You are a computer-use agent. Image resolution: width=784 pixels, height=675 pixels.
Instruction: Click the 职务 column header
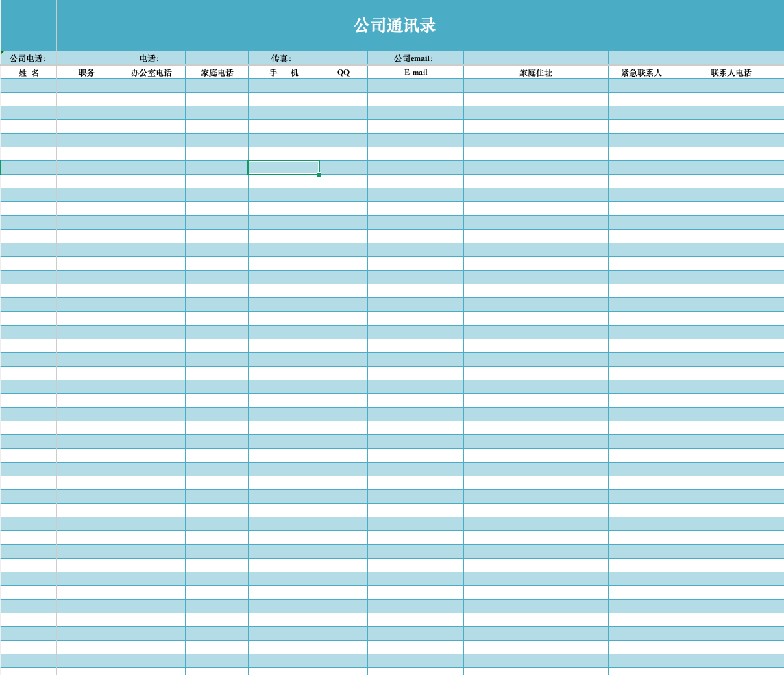86,73
